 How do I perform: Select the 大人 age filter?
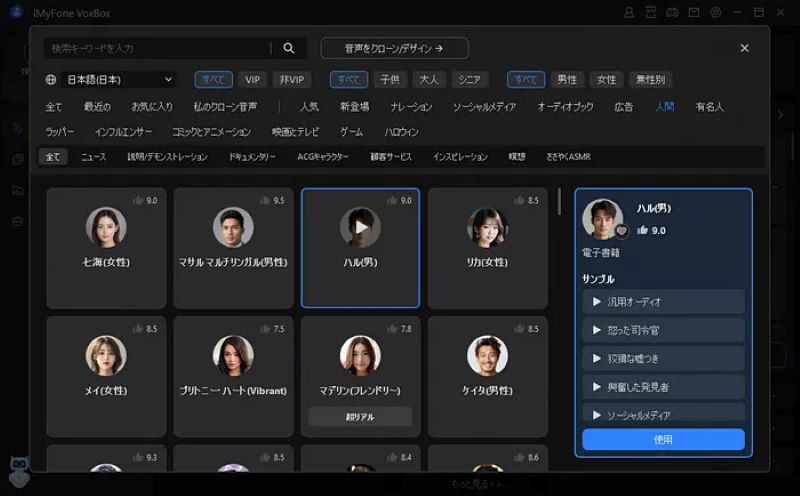point(429,80)
